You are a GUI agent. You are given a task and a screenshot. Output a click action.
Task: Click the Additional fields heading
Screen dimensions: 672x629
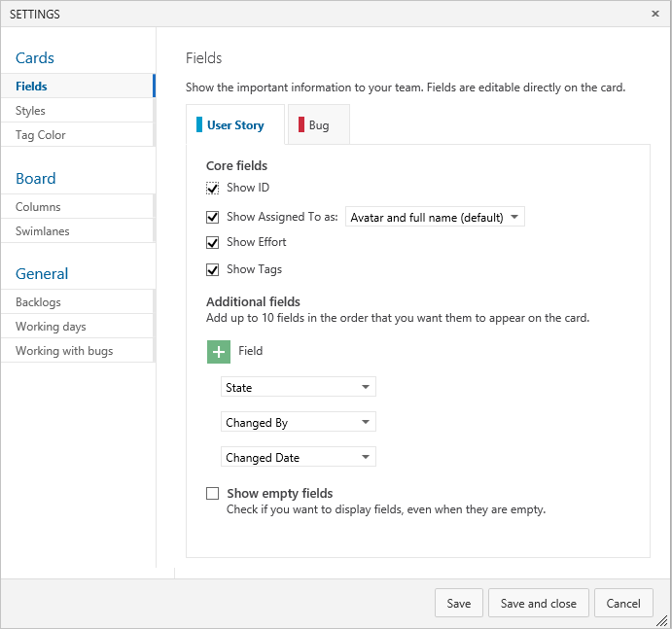coord(253,302)
